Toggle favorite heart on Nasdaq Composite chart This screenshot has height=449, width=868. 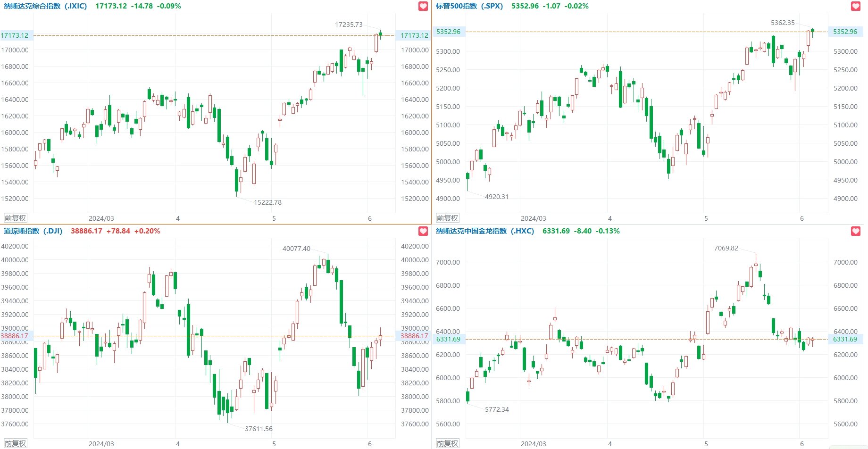coord(423,6)
